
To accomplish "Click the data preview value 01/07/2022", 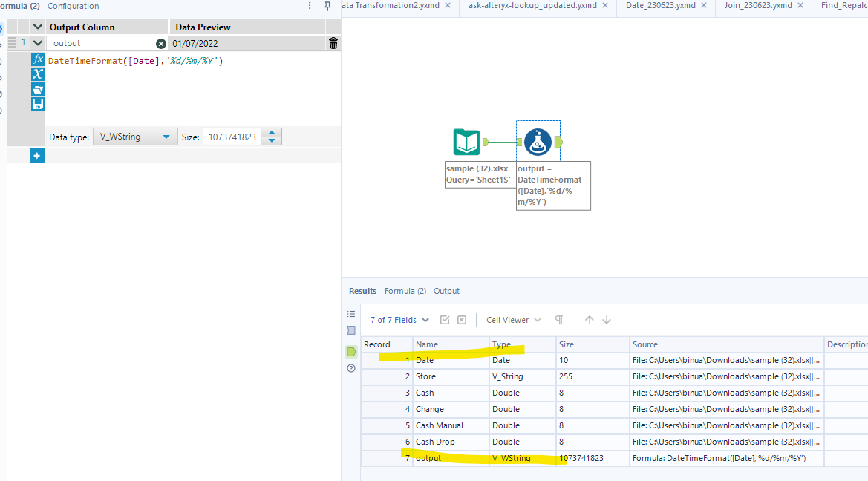I will coord(195,43).
